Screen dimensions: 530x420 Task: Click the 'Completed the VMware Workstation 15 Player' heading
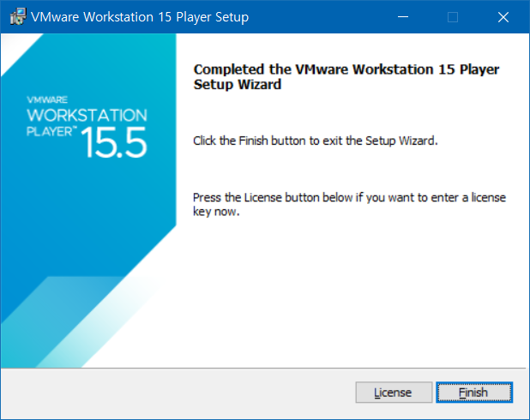(x=346, y=77)
